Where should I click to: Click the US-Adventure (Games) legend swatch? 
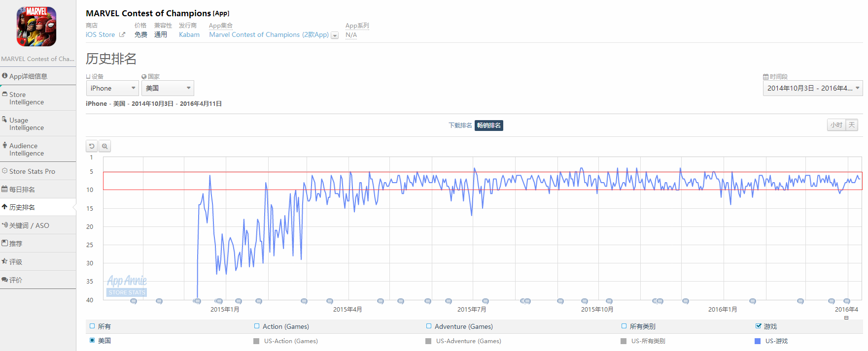click(x=428, y=341)
